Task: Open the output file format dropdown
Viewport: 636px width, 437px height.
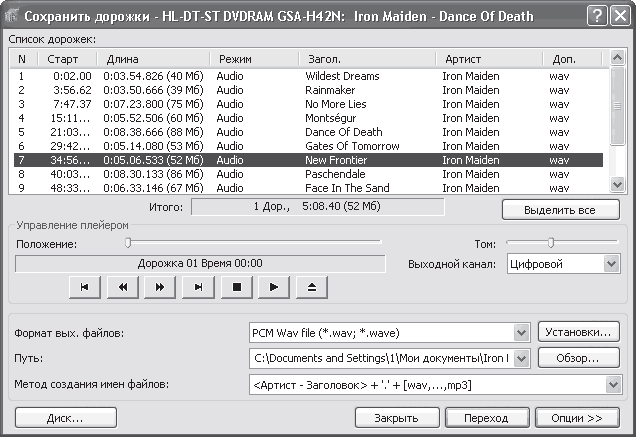Action: [520, 333]
